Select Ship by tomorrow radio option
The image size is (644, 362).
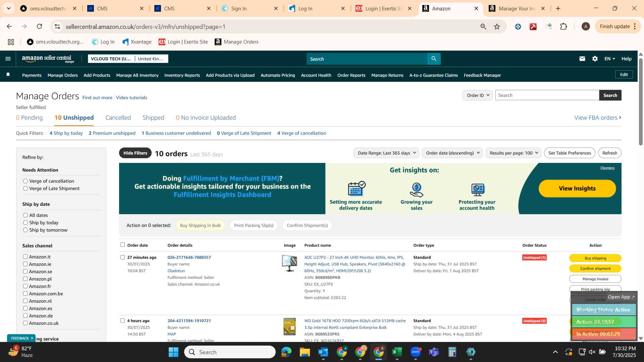coord(25,230)
